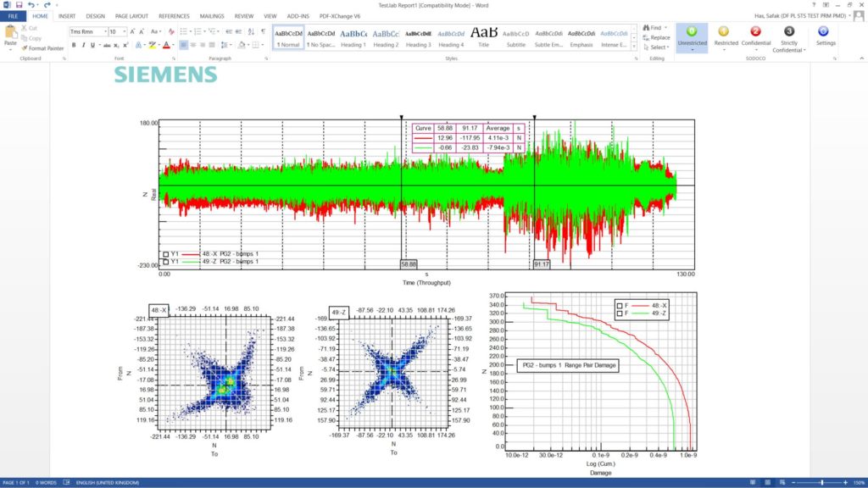Activate the Format Painter
This screenshot has width=868, height=488.
click(x=42, y=48)
